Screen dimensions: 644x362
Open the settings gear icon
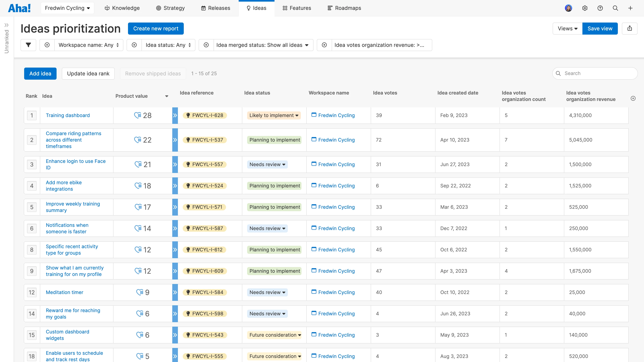click(x=585, y=8)
